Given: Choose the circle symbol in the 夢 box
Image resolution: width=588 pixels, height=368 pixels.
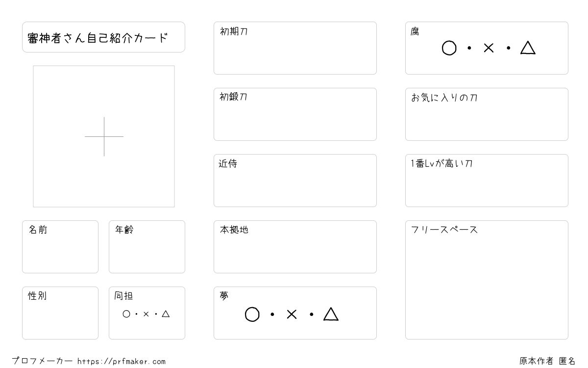Looking at the screenshot, I should [252, 315].
